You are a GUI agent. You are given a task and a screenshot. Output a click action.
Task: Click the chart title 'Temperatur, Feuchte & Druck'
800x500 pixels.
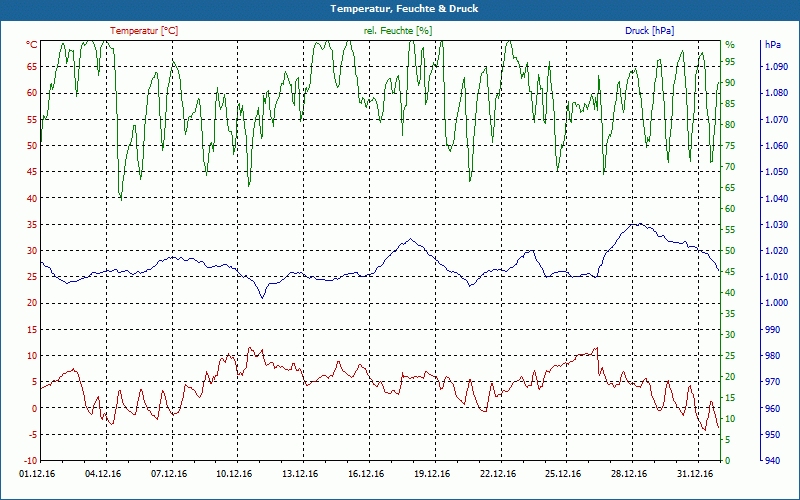point(404,9)
